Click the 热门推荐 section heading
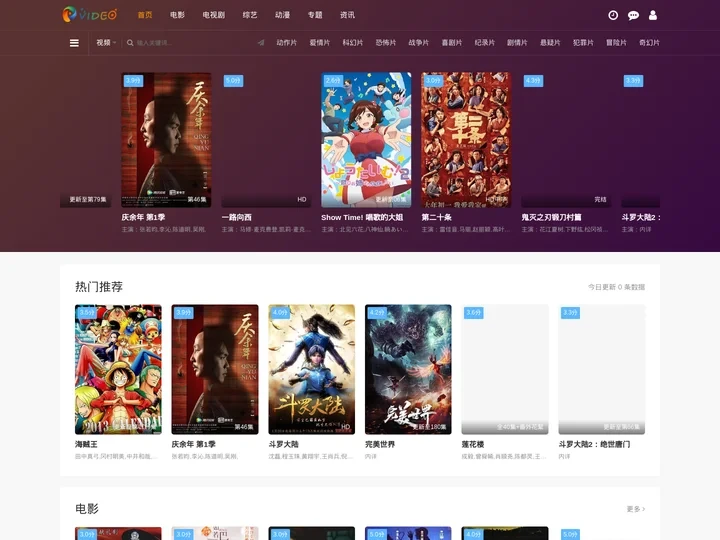The width and height of the screenshot is (720, 540). pyautogui.click(x=99, y=287)
